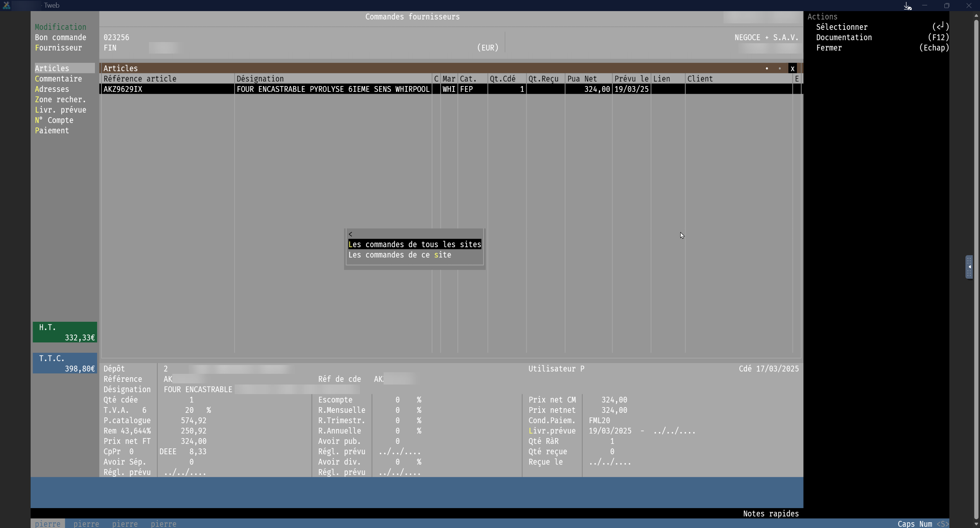Click the Tweb app icon
This screenshot has width=980, height=528.
pyautogui.click(x=7, y=5)
